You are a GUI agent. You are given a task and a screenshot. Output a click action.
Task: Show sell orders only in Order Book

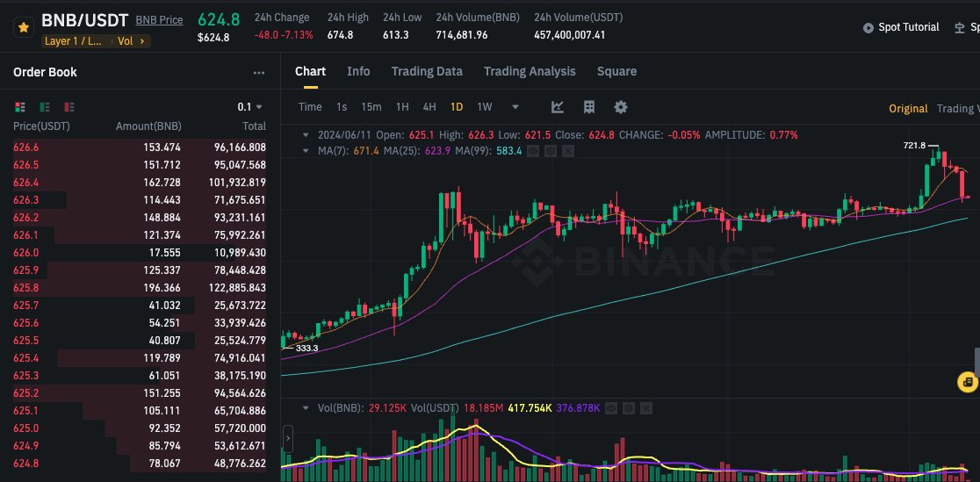coord(68,107)
